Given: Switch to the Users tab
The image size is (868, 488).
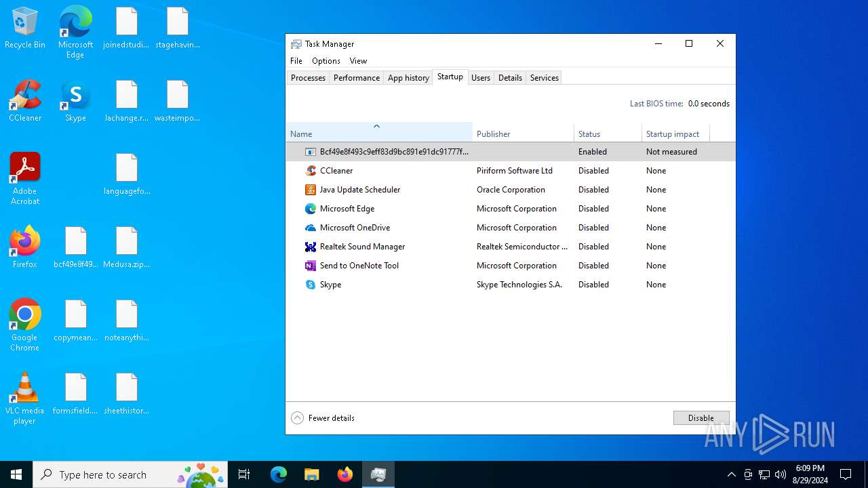Looking at the screenshot, I should [x=481, y=78].
